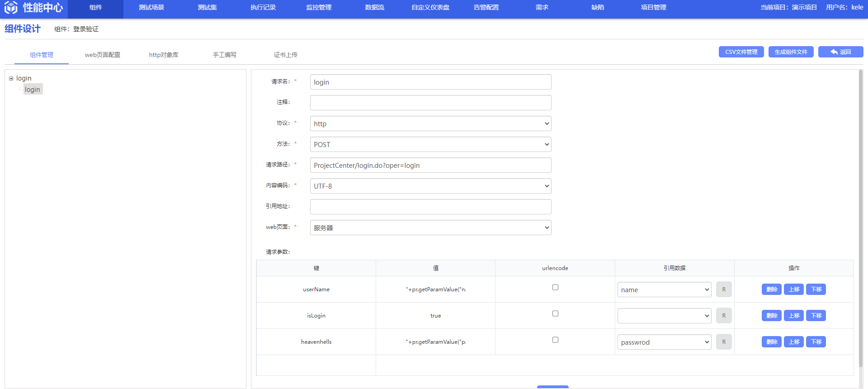Toggle urlencode checkbox for isLogin
Viewport: 868px width, 389px height.
click(555, 313)
